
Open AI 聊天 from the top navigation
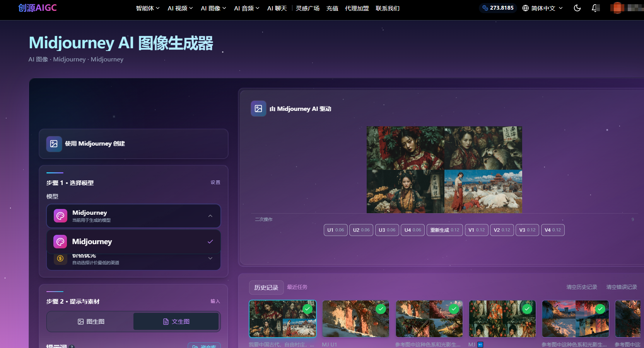coord(277,8)
